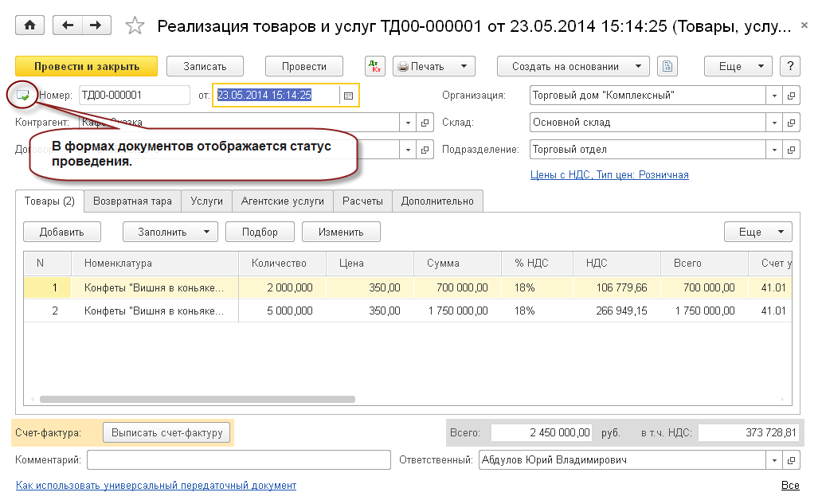Click into the Комментарий input field
Viewport: 822px width, 504px height.
point(239,460)
